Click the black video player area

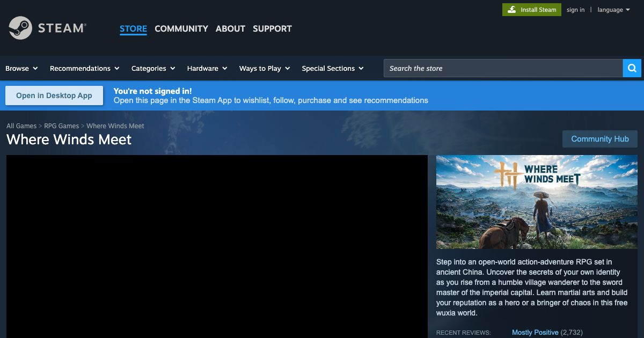[217, 246]
